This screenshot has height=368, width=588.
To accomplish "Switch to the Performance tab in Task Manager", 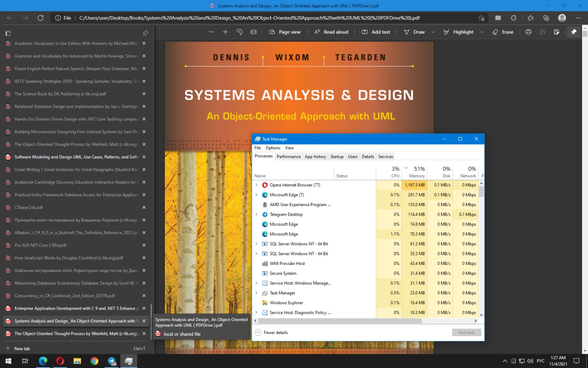I will click(288, 156).
